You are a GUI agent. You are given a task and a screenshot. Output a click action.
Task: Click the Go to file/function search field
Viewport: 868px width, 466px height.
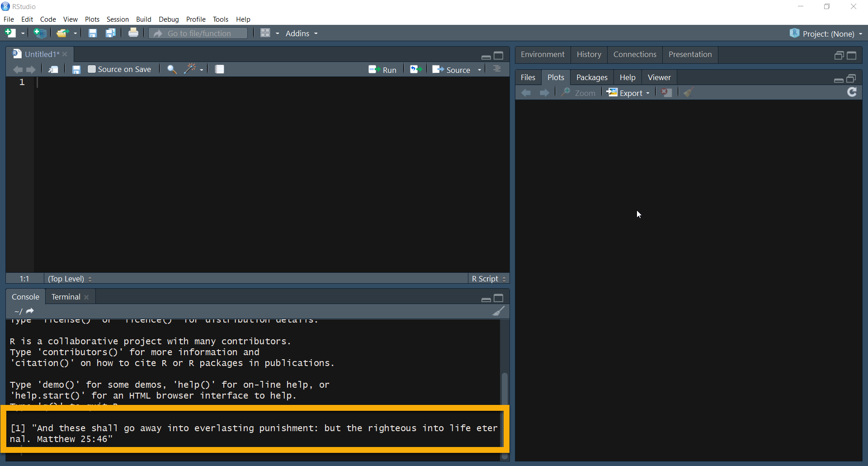pyautogui.click(x=199, y=33)
